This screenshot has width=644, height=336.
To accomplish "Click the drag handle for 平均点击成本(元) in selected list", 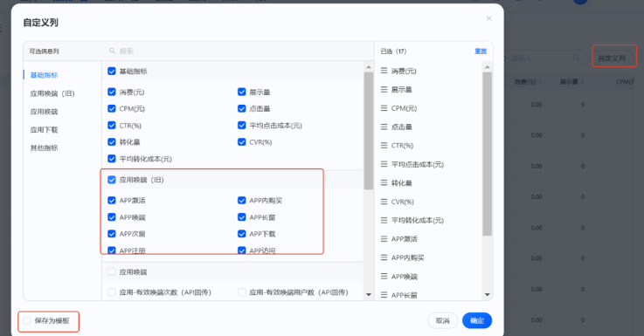I will 384,164.
